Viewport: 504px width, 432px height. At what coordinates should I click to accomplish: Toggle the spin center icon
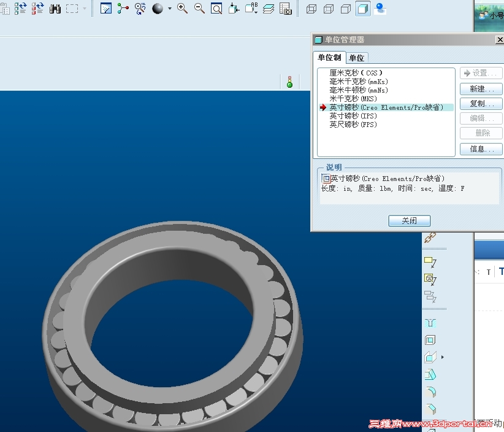(123, 9)
